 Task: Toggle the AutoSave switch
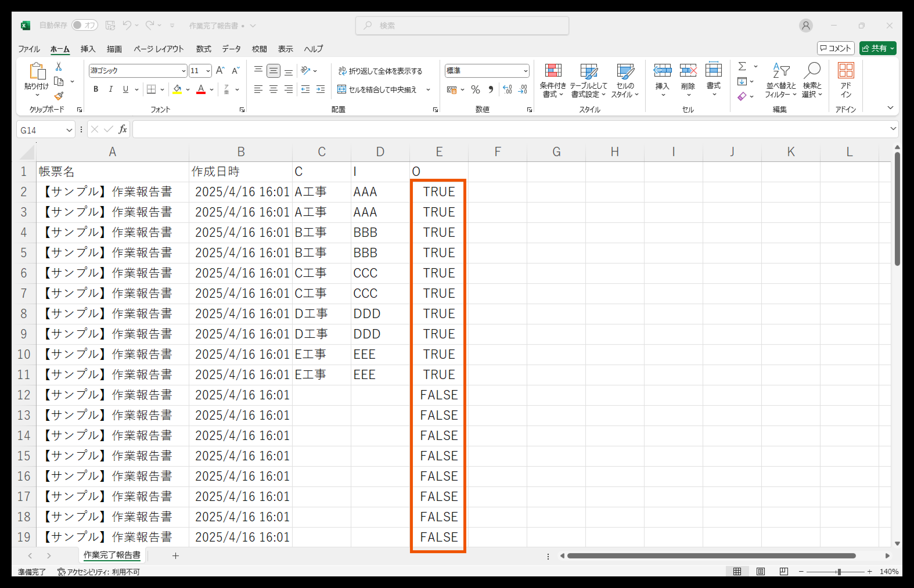click(x=84, y=26)
